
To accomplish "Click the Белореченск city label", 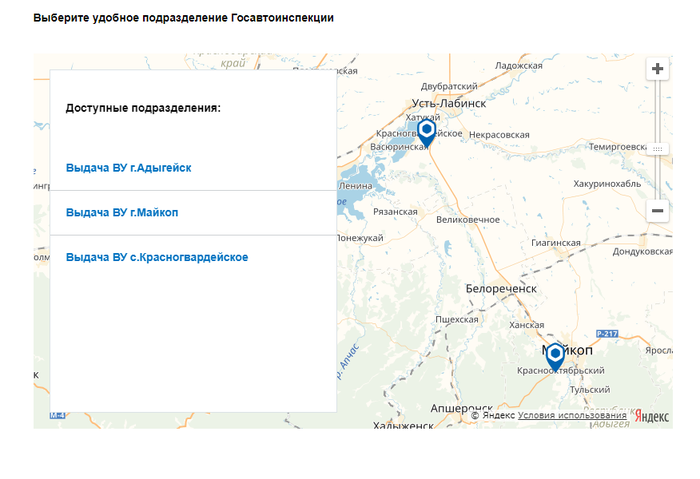I will click(x=501, y=289).
